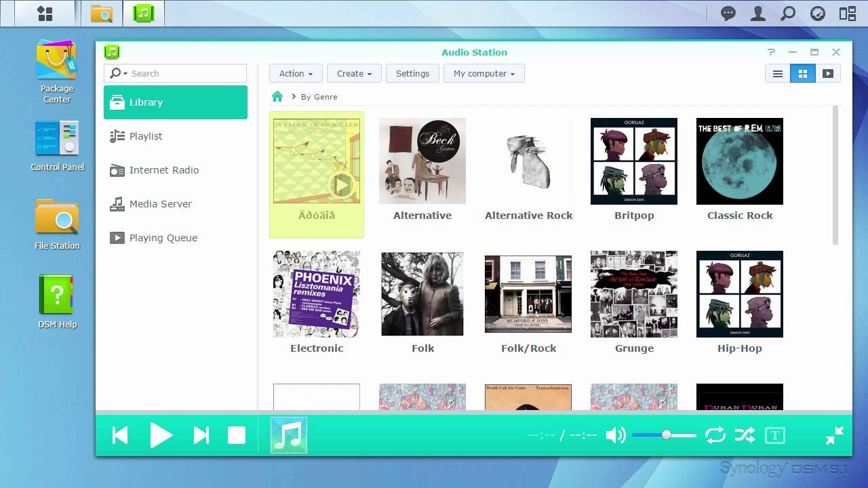Open the Grunge genre album
Image resolution: width=868 pixels, height=488 pixels.
click(634, 294)
